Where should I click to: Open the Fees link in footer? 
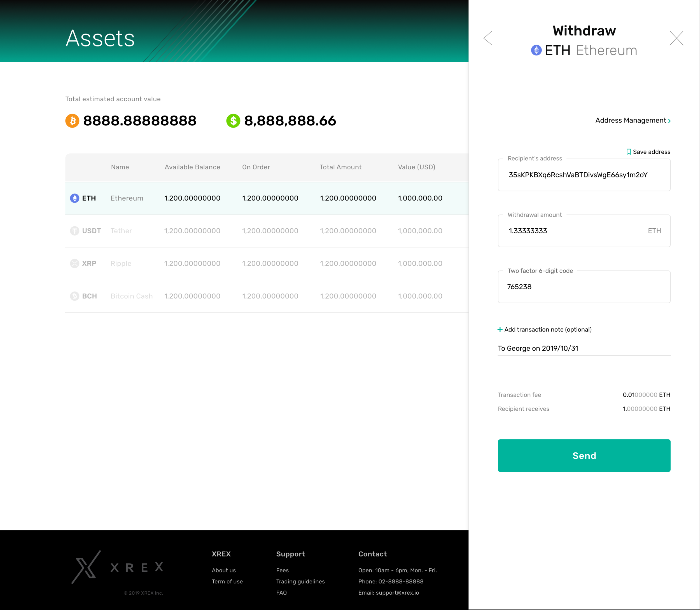tap(283, 570)
